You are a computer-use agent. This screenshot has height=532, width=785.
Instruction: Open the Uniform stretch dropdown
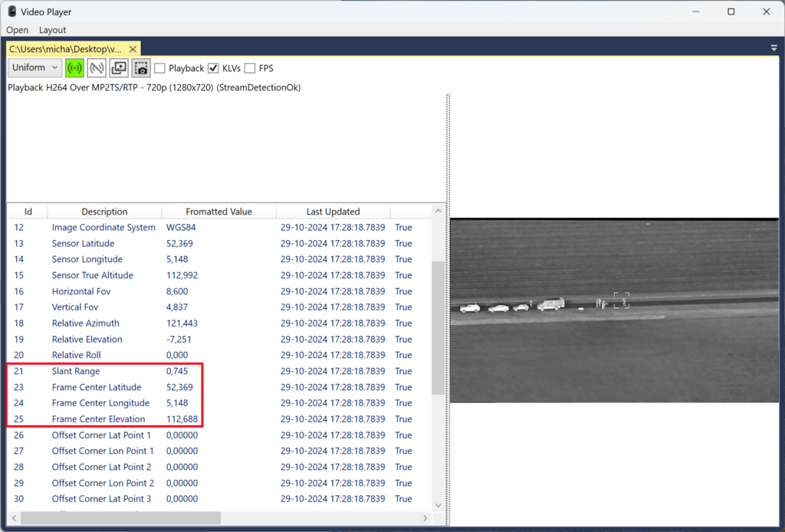tap(34, 67)
